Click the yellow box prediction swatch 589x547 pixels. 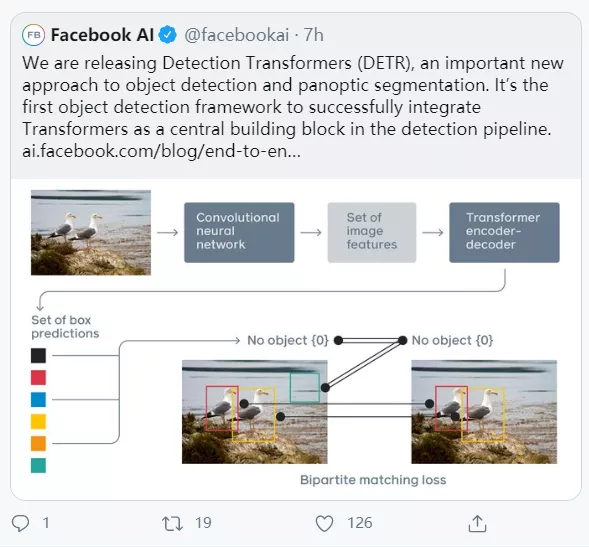38,422
